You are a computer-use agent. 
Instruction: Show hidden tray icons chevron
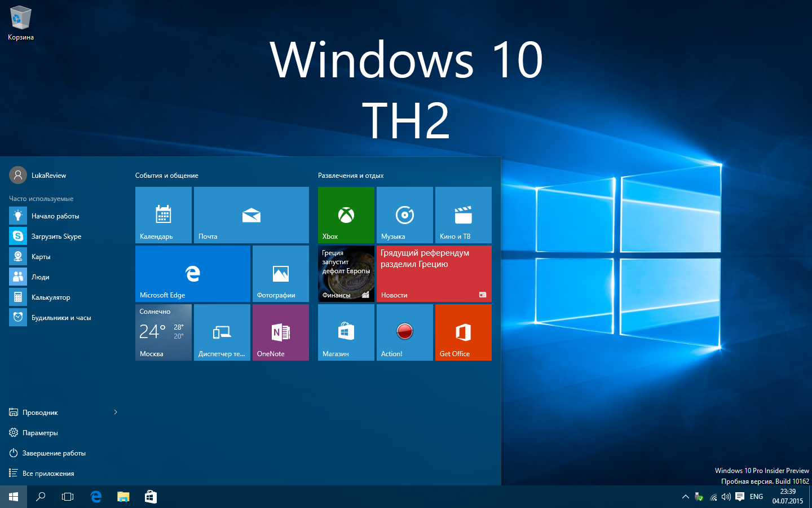(686, 497)
